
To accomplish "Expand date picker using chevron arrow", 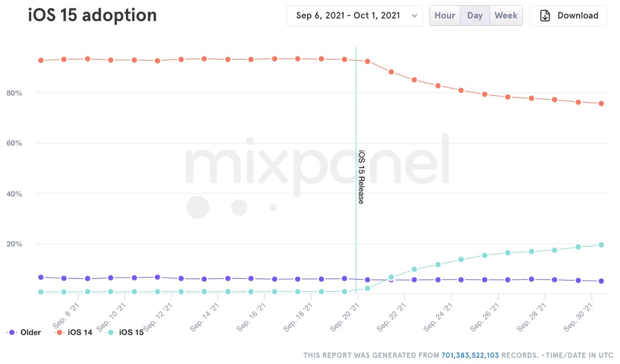I will click(414, 16).
